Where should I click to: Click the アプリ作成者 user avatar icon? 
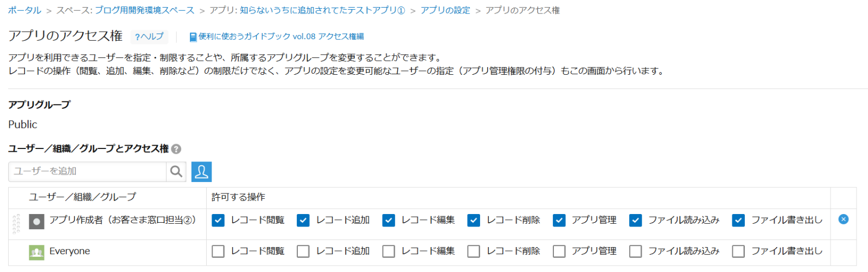point(36,222)
